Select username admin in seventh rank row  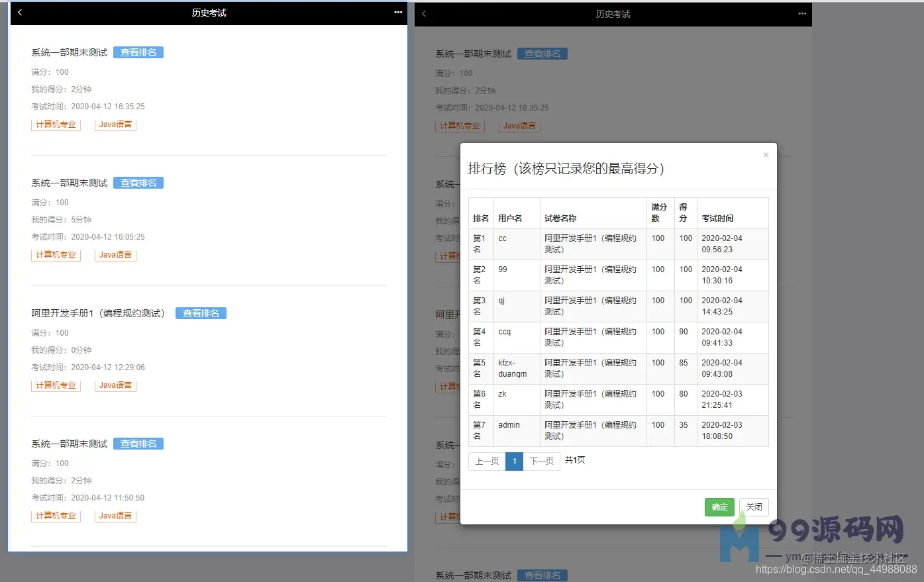[509, 425]
